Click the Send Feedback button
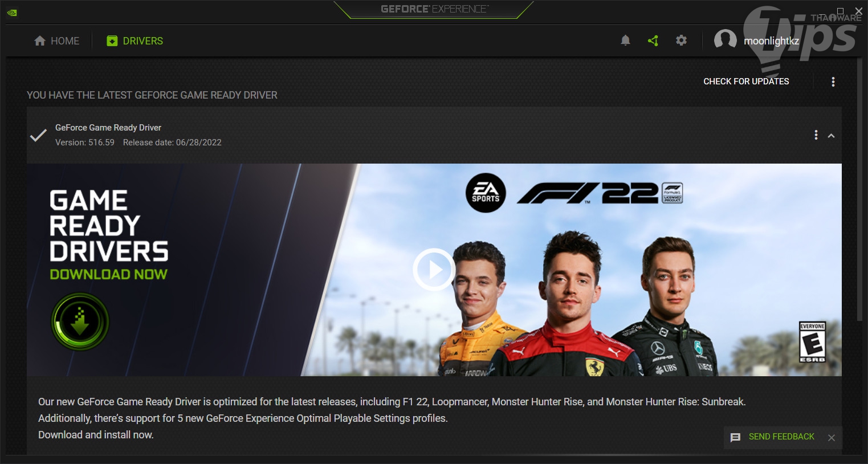Image resolution: width=868 pixels, height=464 pixels. point(781,437)
